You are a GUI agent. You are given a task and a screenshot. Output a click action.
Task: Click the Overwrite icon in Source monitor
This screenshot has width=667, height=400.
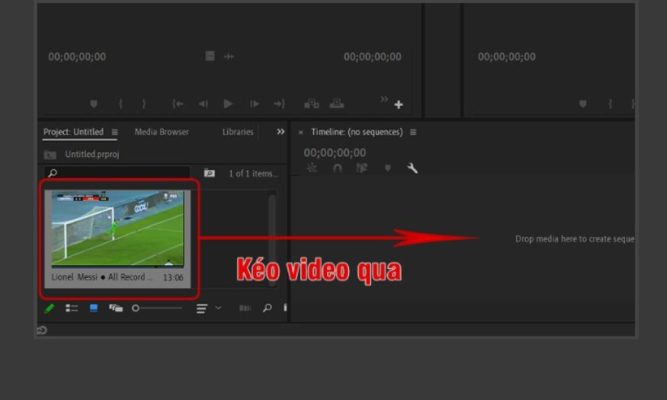(x=338, y=104)
